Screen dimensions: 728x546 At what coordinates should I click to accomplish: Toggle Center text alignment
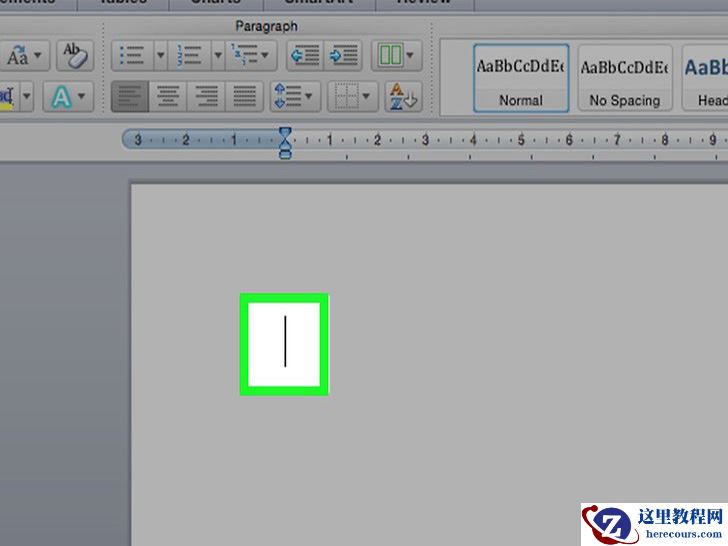[168, 97]
